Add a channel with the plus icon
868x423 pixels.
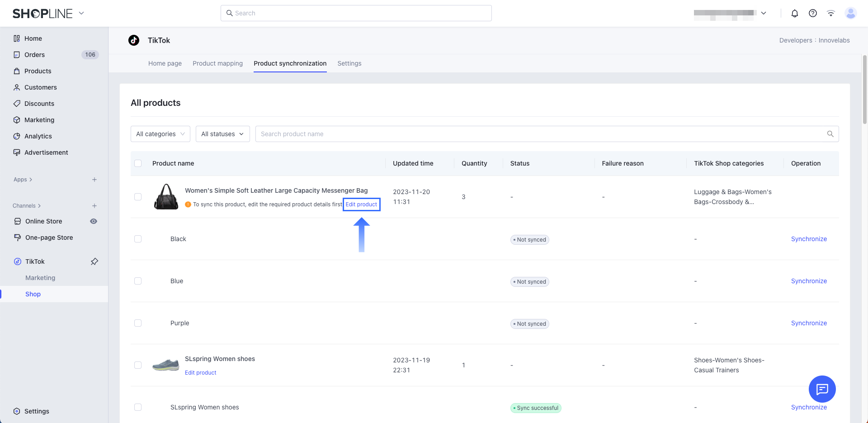tap(94, 206)
